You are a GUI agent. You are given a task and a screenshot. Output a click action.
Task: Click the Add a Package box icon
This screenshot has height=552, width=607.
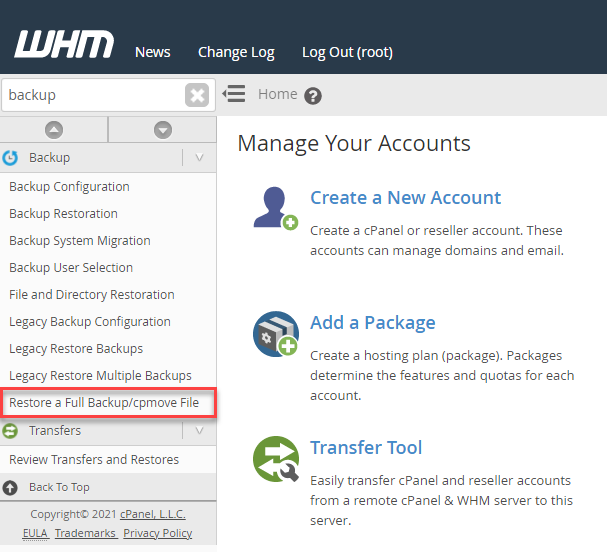[276, 334]
